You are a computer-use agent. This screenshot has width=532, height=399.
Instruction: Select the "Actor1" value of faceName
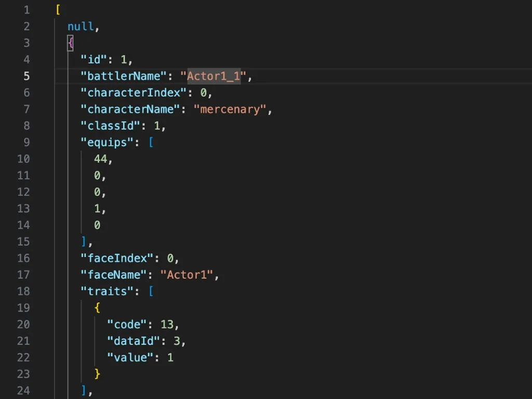(x=187, y=275)
